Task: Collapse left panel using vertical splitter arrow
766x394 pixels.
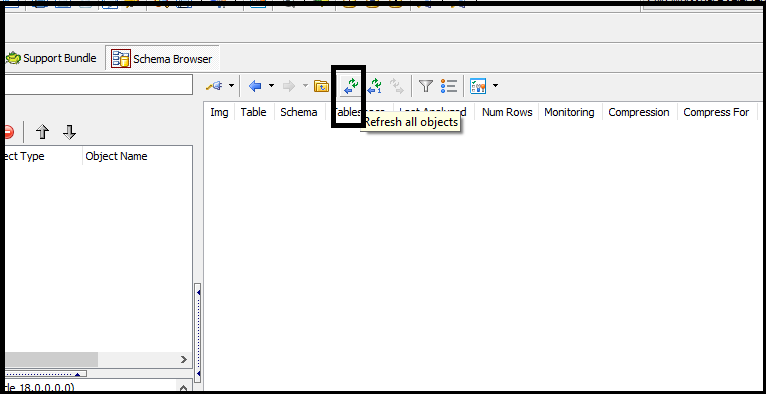Action: click(198, 292)
